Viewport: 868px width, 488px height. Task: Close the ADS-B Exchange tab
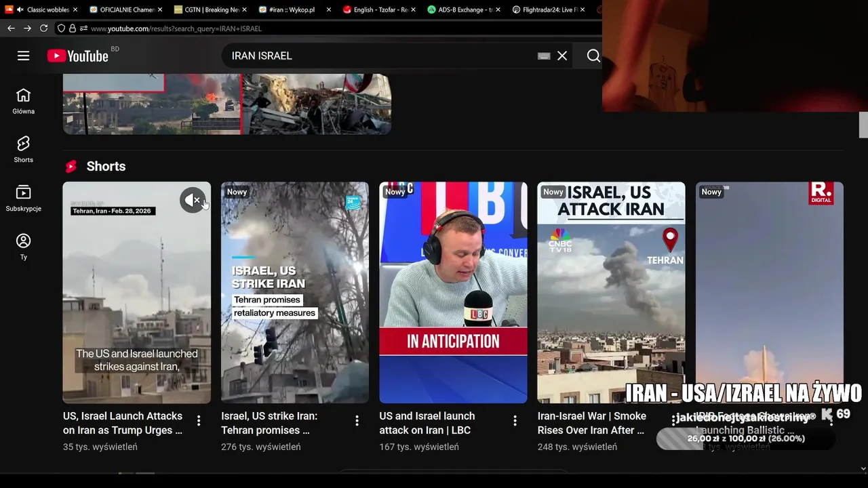coord(498,9)
